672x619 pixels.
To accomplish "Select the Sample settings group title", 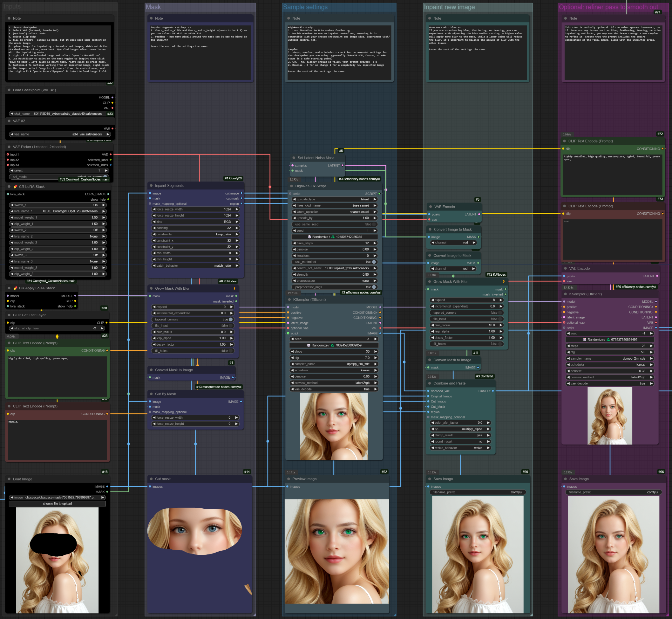I will (x=305, y=7).
